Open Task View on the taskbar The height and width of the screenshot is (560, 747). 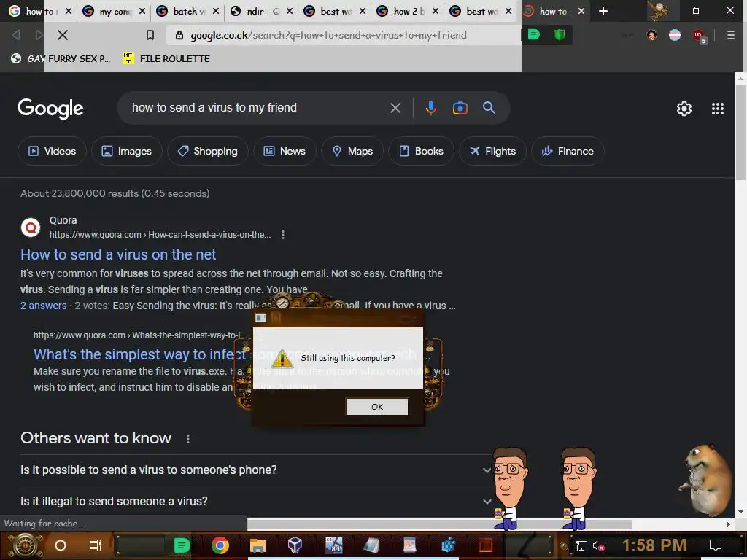[96, 545]
